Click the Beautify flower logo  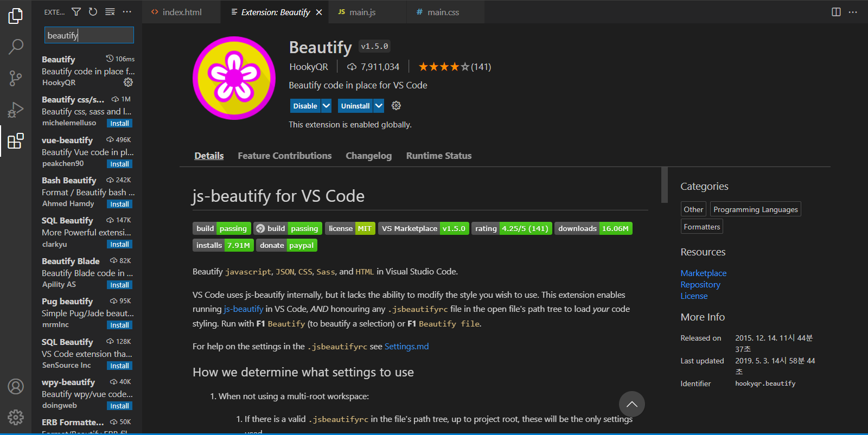(234, 78)
